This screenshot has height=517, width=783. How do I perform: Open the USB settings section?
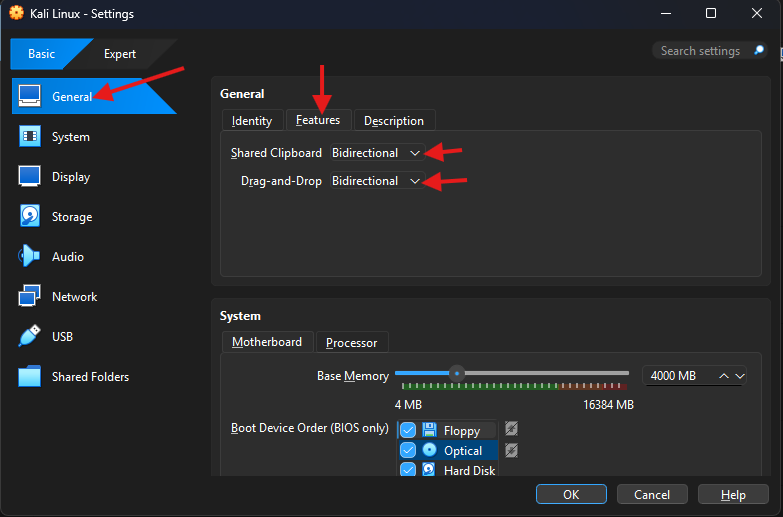(x=62, y=337)
